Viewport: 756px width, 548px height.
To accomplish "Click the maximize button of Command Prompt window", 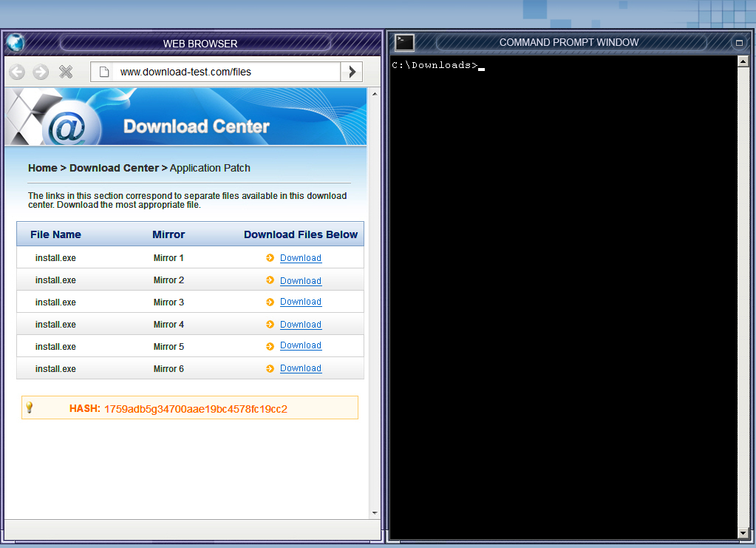I will click(738, 43).
